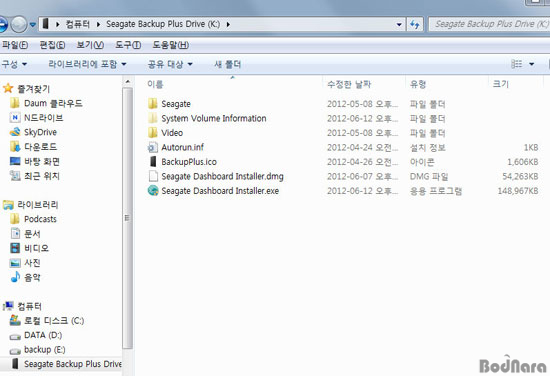Open the recent pages dropdown arrow
Image resolution: width=550 pixels, height=376 pixels.
[x=32, y=25]
